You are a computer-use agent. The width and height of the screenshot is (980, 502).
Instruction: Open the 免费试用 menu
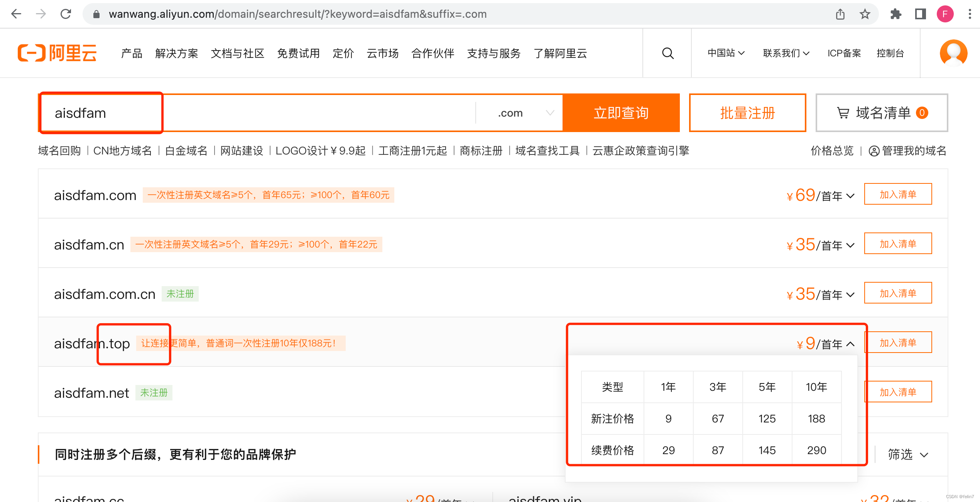(x=299, y=53)
